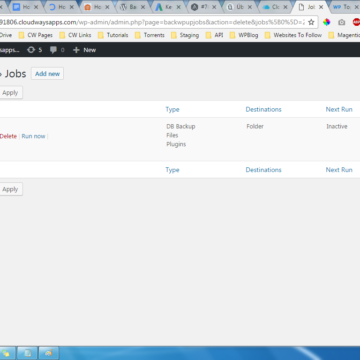
Task: Click the red Delete link for the job
Action: click(8, 136)
